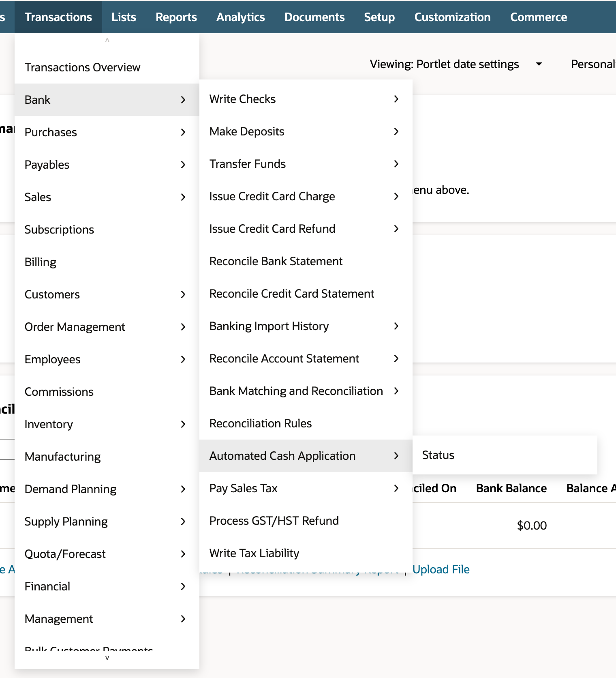The width and height of the screenshot is (616, 678).
Task: Select the Billing menu item
Action: [x=107, y=262]
